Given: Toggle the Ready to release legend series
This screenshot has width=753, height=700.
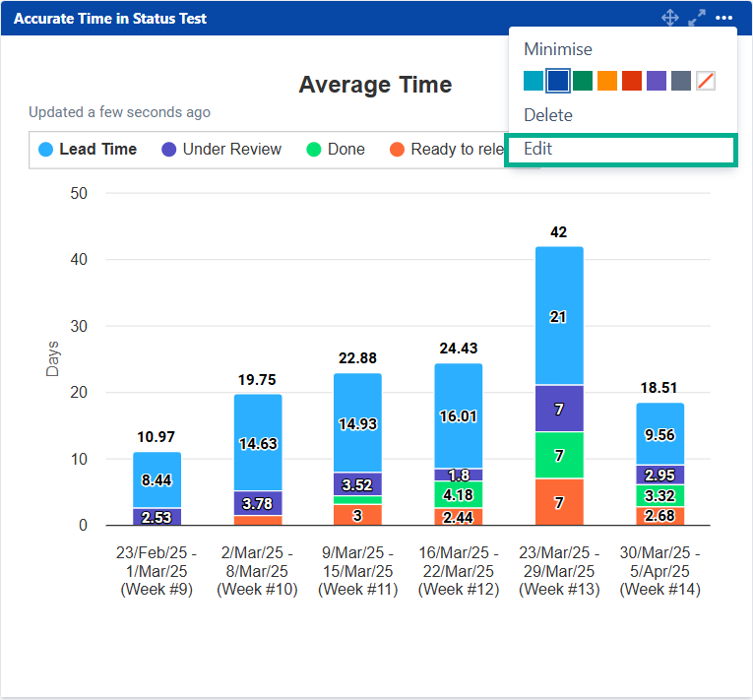Looking at the screenshot, I should 449,150.
